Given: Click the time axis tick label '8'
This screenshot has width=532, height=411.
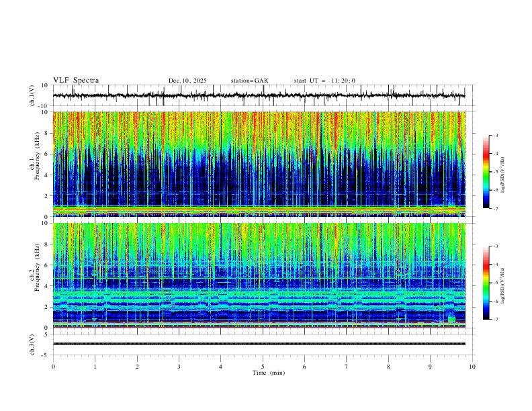Looking at the screenshot, I should (x=388, y=367).
